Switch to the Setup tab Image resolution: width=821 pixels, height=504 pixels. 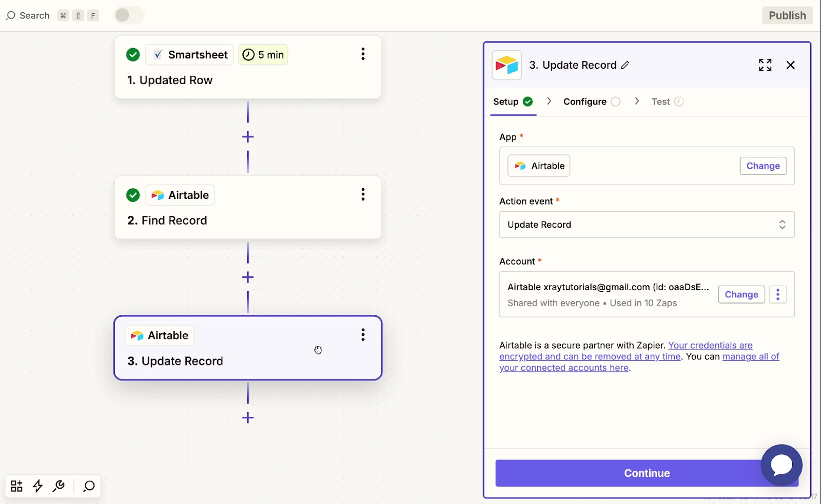[513, 102]
